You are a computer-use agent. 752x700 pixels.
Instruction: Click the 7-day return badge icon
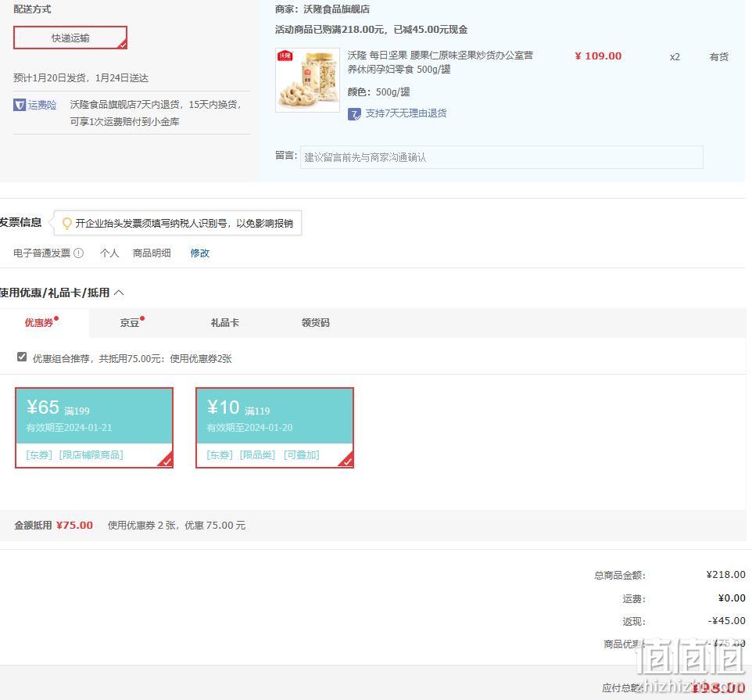[354, 113]
